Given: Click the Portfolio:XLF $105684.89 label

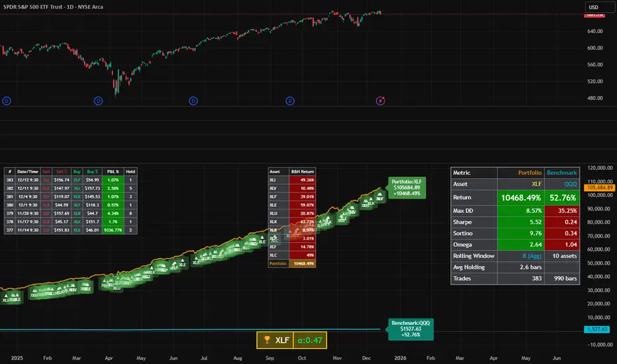Looking at the screenshot, I should point(406,188).
